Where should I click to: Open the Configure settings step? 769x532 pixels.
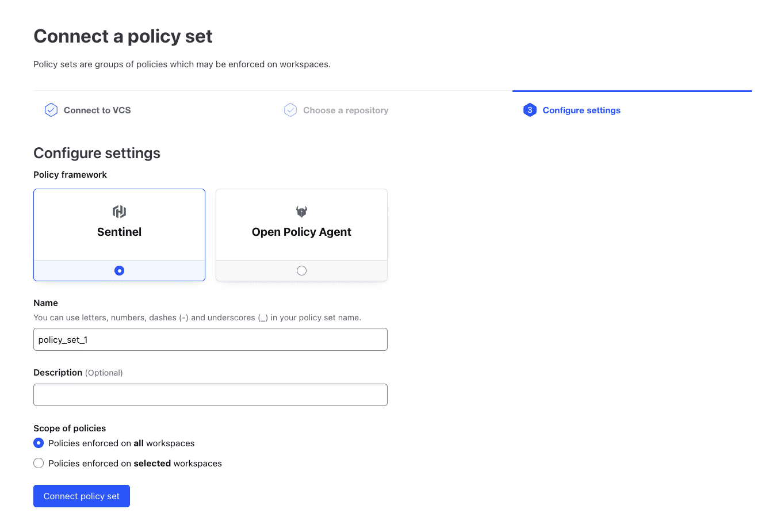coord(581,110)
